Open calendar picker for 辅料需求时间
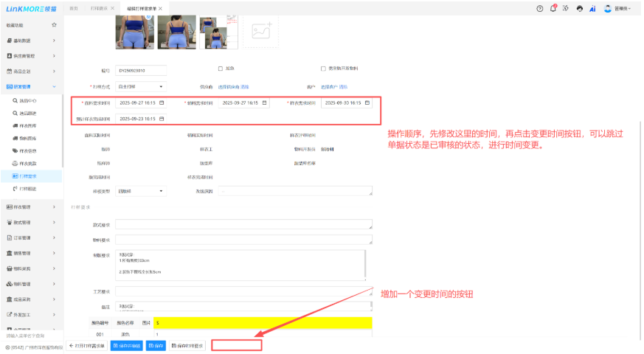Viewport: 644px width, 354px height. [265, 103]
